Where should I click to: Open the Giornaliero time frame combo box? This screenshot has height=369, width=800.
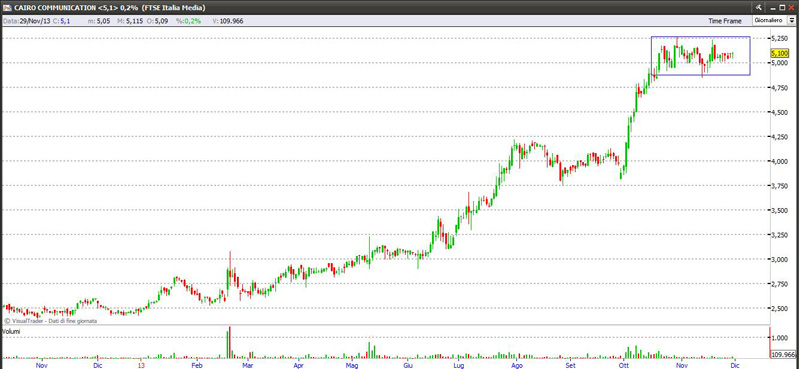tap(774, 21)
